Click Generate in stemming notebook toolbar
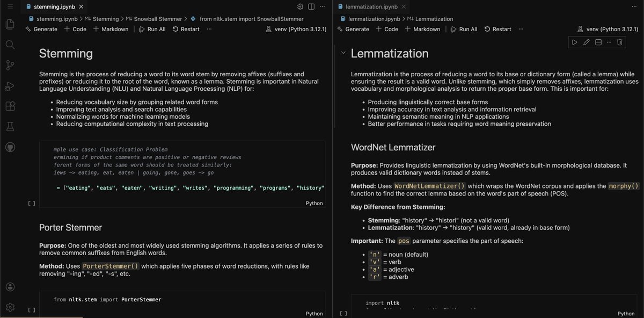 click(41, 29)
